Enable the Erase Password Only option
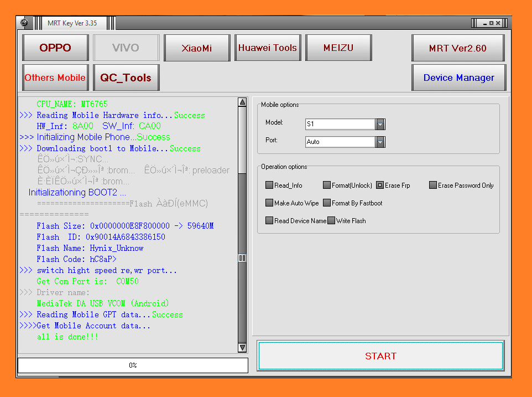The image size is (532, 397). pos(433,185)
